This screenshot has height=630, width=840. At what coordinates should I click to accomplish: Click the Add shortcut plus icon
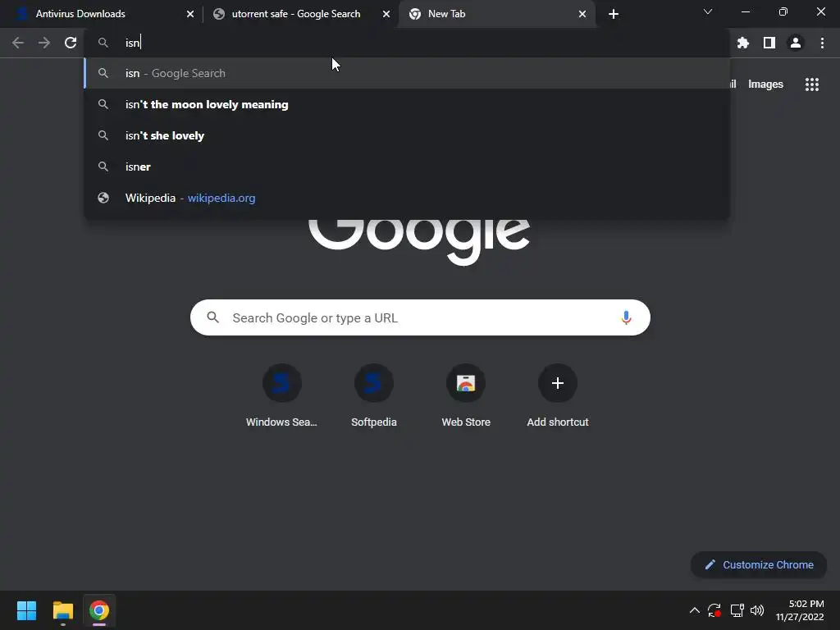(558, 383)
